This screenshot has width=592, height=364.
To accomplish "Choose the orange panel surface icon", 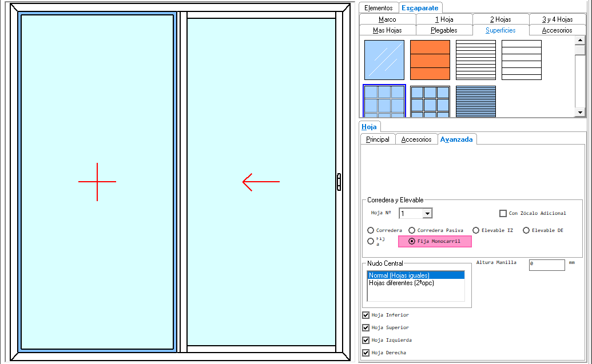I will 430,60.
